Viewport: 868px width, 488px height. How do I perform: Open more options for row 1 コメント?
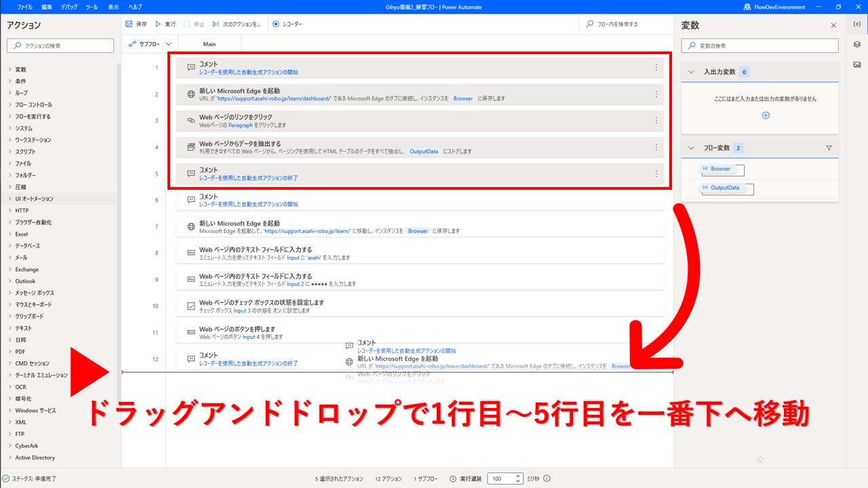coord(656,67)
